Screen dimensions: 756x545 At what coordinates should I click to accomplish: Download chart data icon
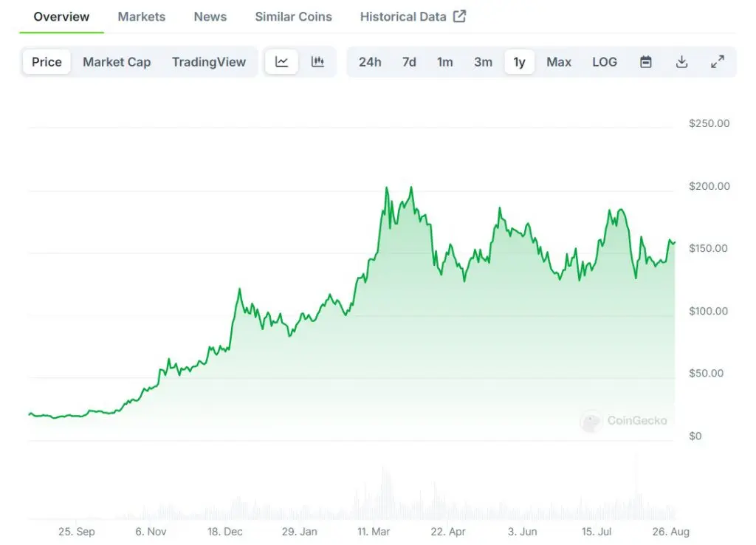681,62
